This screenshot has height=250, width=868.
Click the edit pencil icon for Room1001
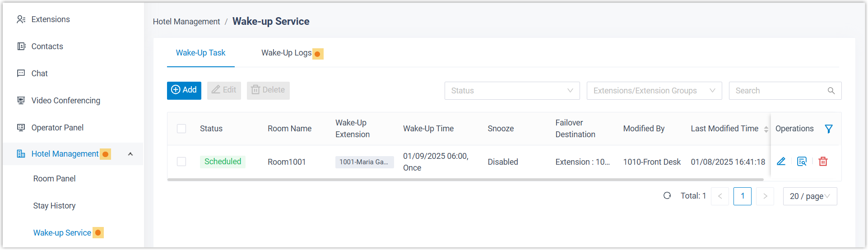pos(781,162)
